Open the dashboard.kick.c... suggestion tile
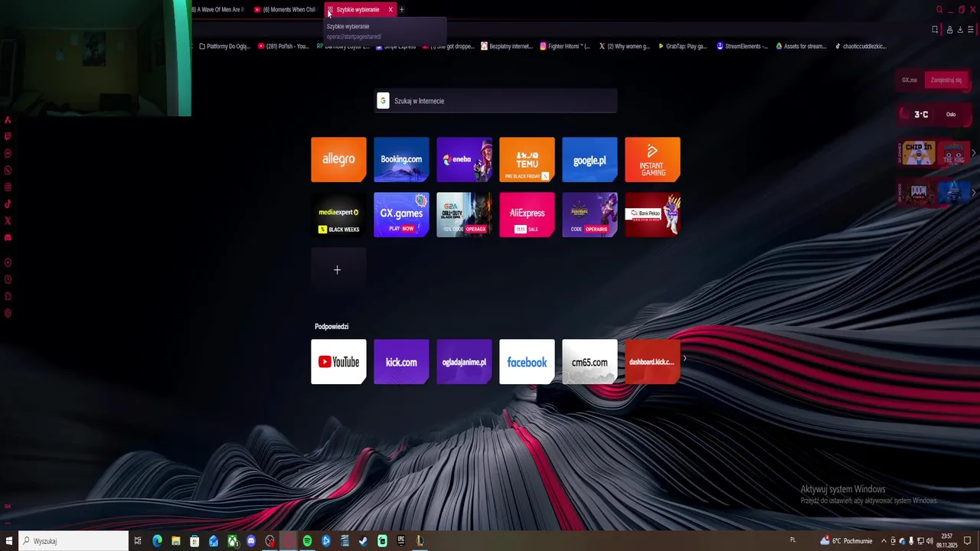 [x=652, y=361]
